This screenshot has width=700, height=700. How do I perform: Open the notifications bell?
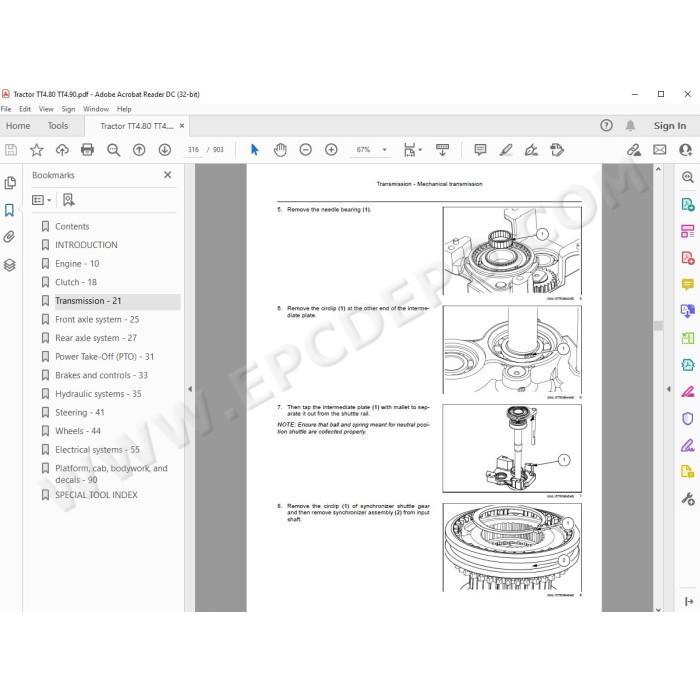[x=630, y=125]
